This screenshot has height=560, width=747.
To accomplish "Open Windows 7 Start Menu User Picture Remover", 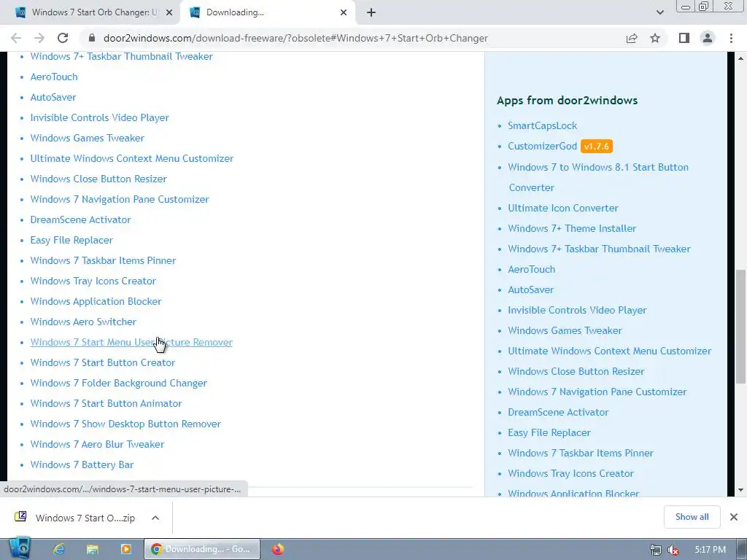I will (x=131, y=342).
